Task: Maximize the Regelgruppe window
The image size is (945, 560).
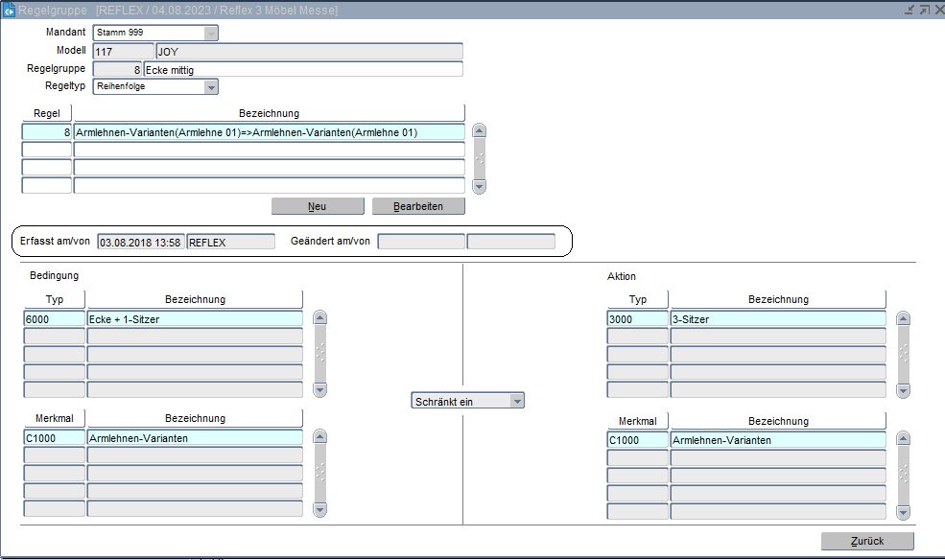Action: coord(923,10)
